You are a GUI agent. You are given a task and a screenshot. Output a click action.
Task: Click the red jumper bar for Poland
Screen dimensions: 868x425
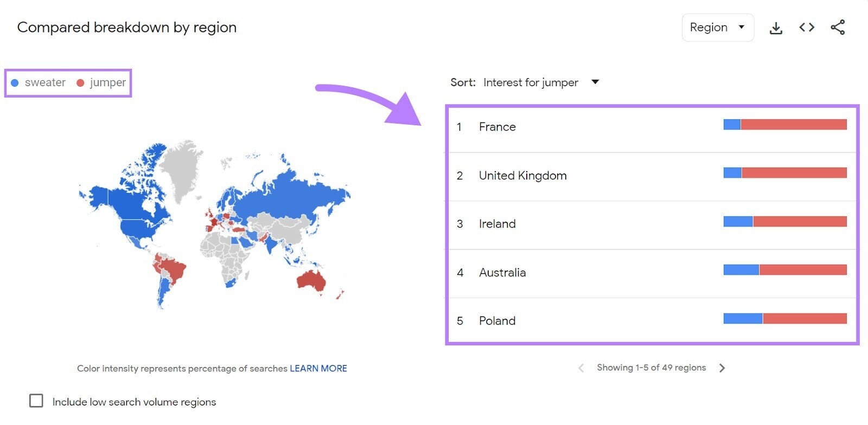click(x=805, y=318)
